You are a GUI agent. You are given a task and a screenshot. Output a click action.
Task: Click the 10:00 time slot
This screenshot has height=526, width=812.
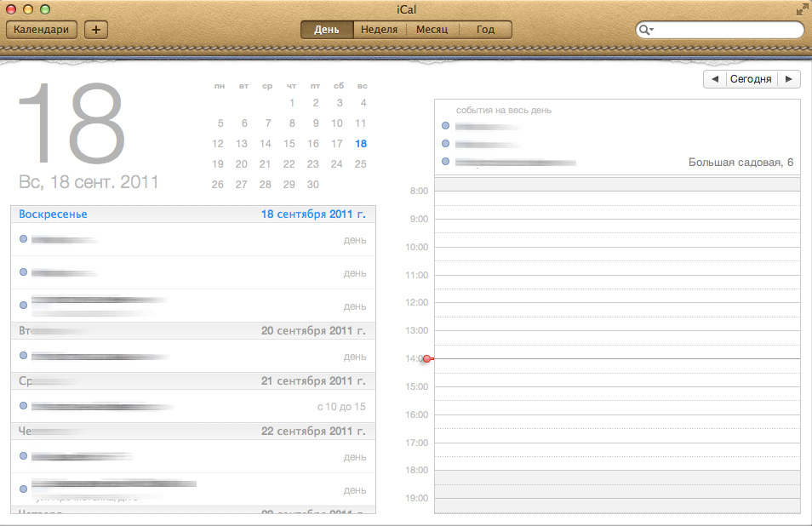click(x=617, y=254)
